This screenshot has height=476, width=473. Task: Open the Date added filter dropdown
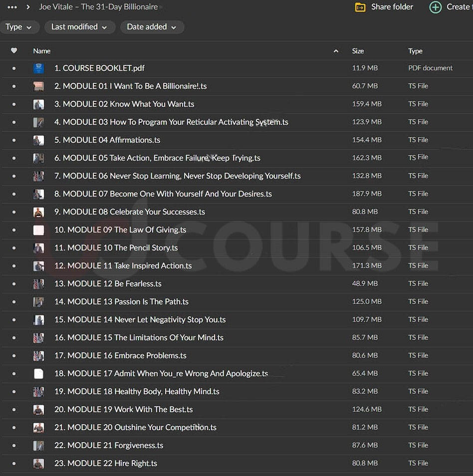pos(152,27)
